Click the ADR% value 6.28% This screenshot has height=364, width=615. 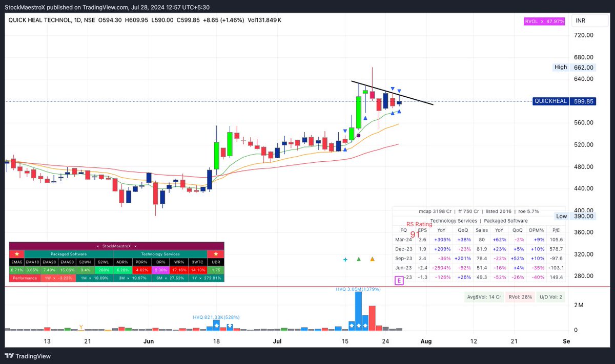point(122,270)
